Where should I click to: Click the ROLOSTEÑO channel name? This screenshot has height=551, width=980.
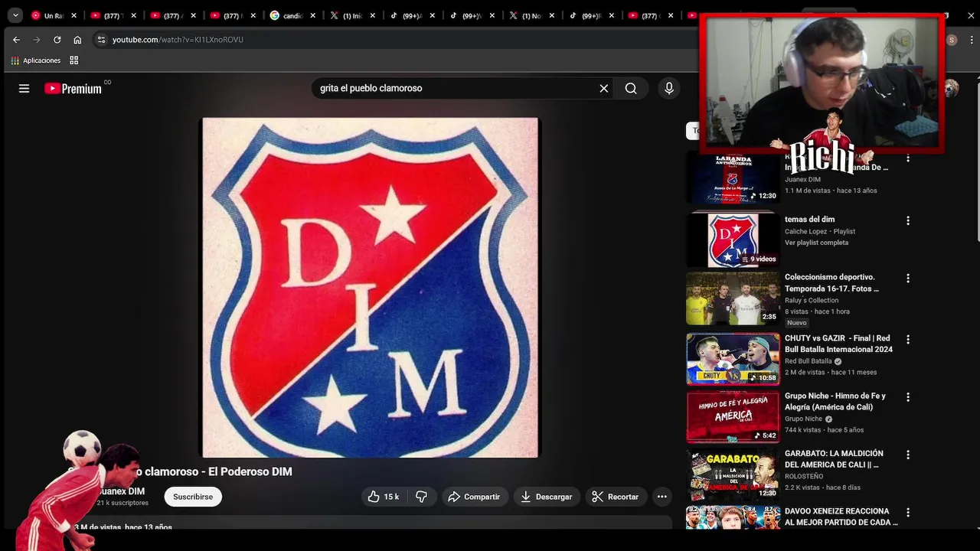pyautogui.click(x=804, y=477)
